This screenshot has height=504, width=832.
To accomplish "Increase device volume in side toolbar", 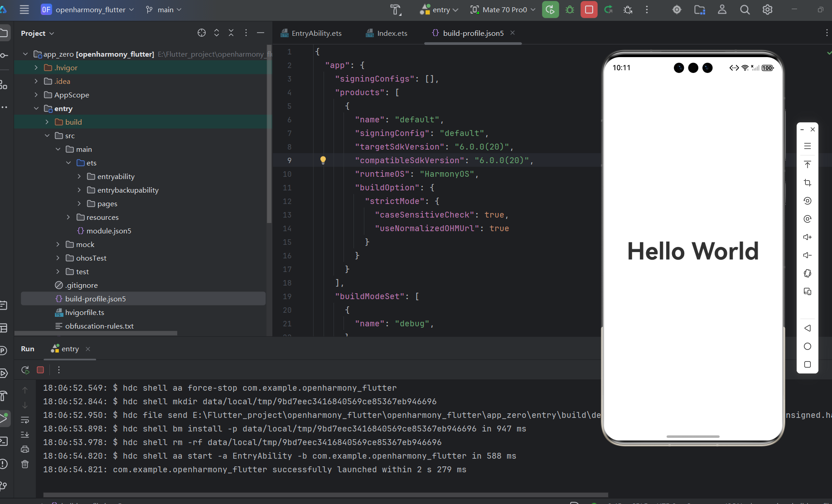I will click(808, 237).
